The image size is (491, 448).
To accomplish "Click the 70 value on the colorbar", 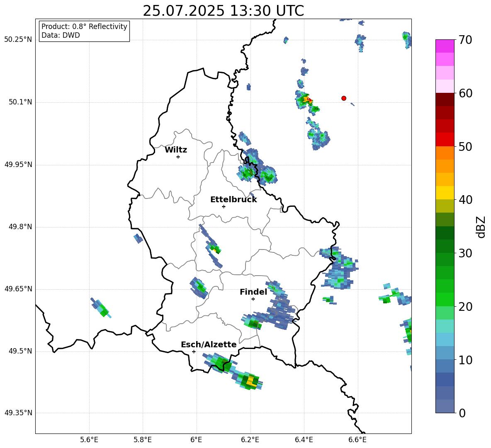I will point(465,40).
